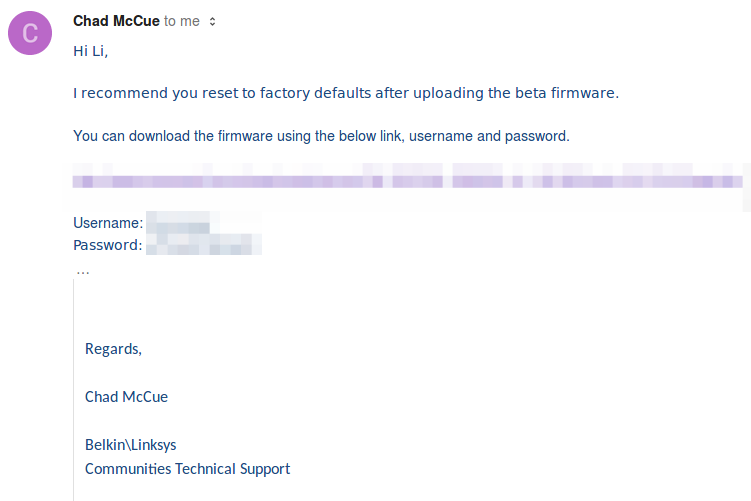This screenshot has width=751, height=501.
Task: Click the blurred username value
Action: [178, 223]
